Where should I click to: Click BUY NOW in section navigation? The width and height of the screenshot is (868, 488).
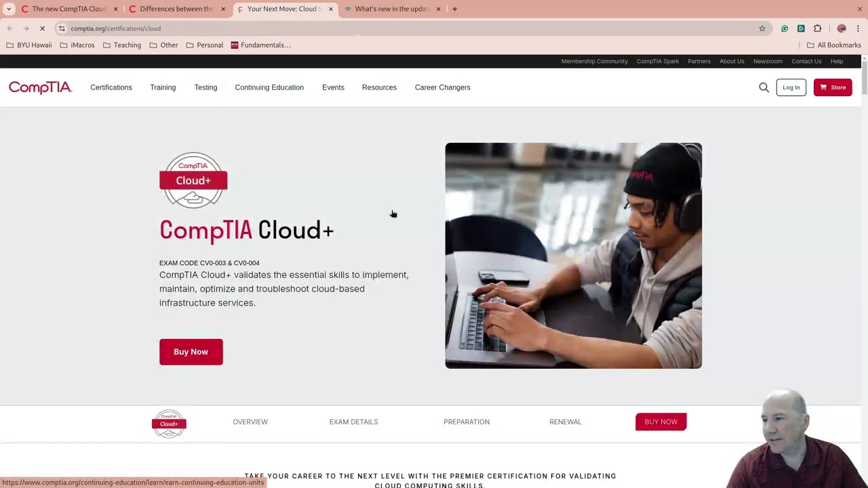660,422
